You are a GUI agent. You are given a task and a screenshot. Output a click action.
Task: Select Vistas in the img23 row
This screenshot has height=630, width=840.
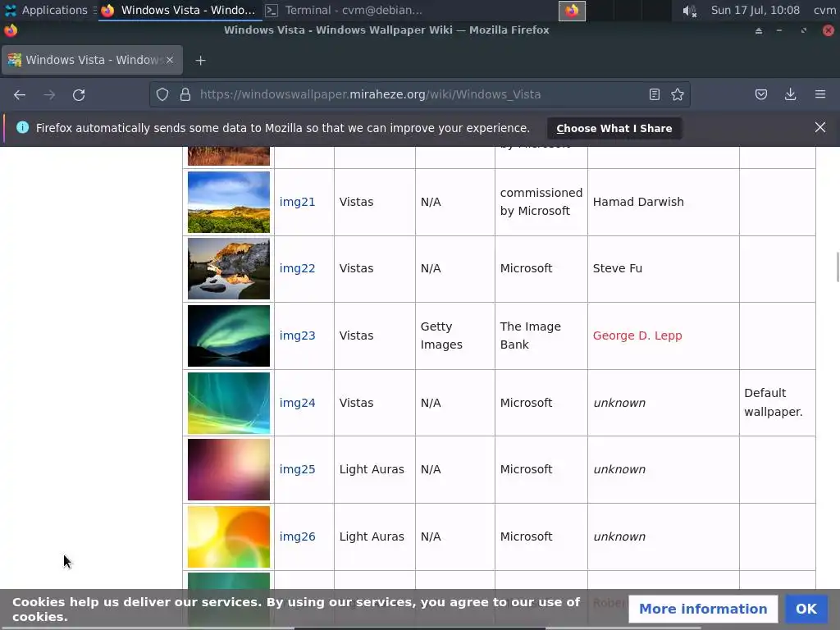pos(356,336)
